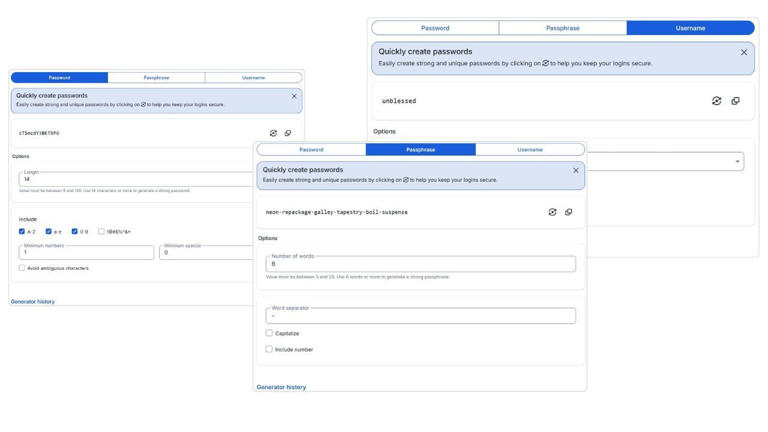Toggle the 0-9 numbers checkbox
This screenshot has height=432, width=768.
click(x=74, y=231)
